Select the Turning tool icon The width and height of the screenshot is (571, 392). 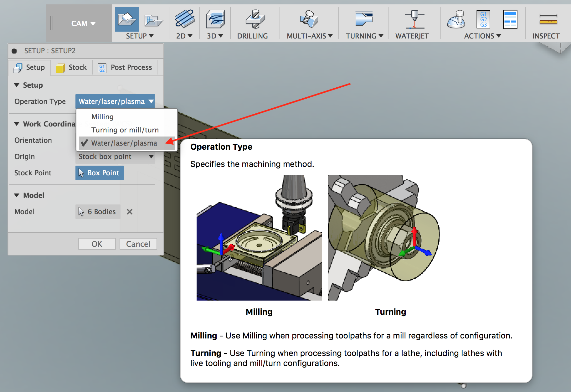pyautogui.click(x=364, y=18)
